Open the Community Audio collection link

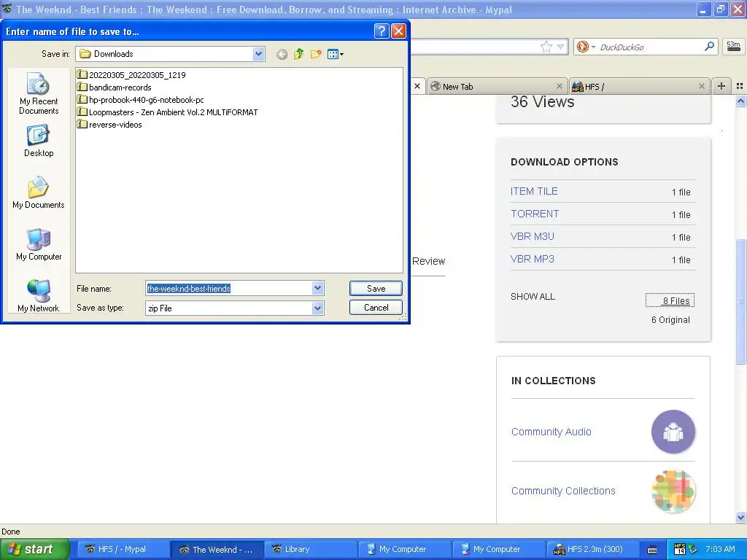pos(551,432)
